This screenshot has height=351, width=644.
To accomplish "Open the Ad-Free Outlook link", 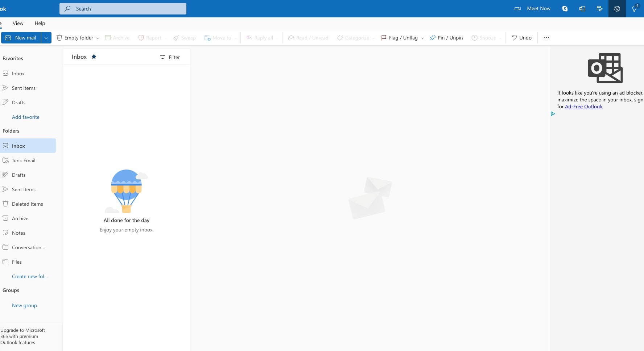I will [584, 106].
